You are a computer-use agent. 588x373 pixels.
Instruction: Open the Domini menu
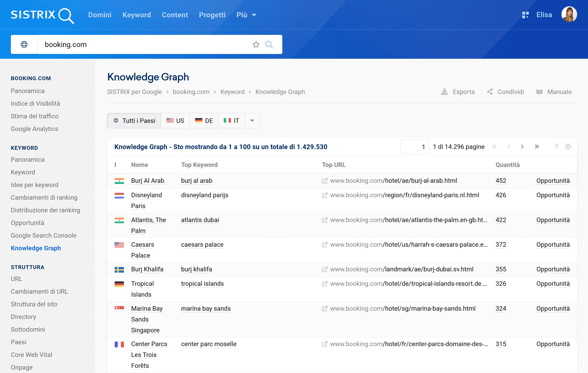coord(100,15)
